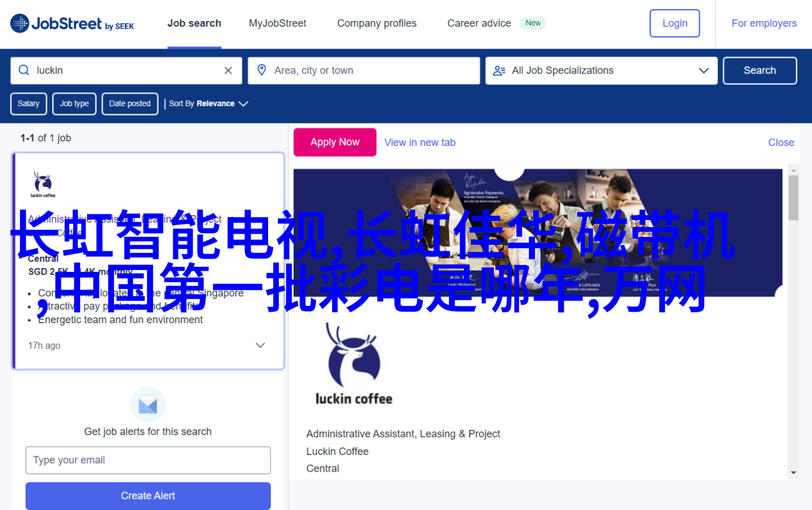Click the scrollbar up arrow in details pane

[x=793, y=170]
